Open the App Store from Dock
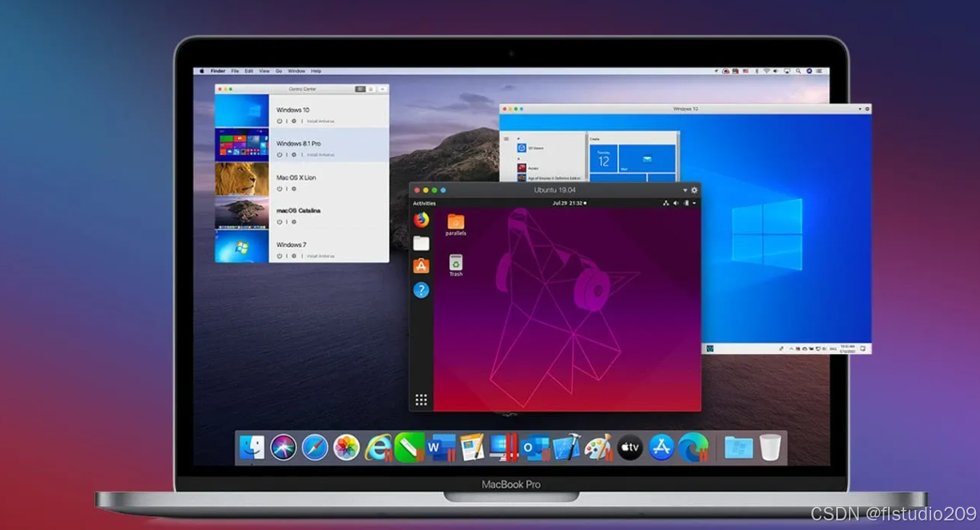 661,448
